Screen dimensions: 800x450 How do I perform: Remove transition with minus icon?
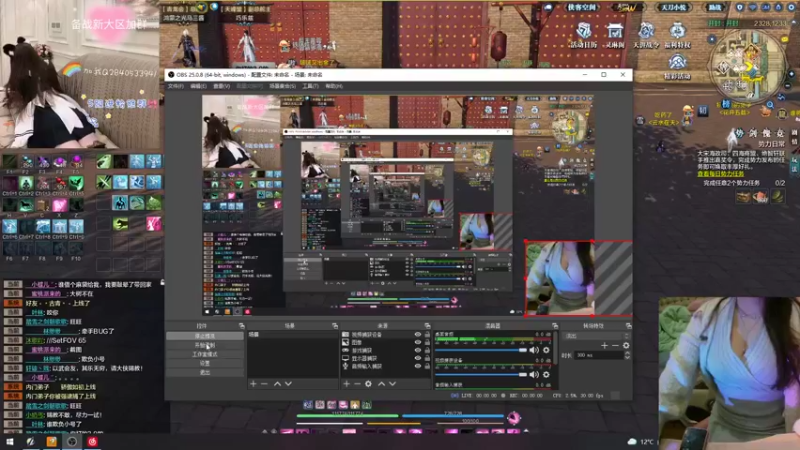[615, 345]
